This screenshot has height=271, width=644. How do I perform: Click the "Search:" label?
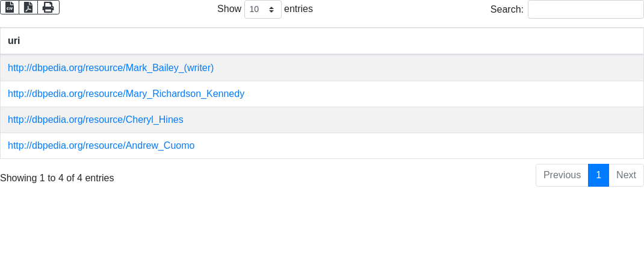coord(507,10)
